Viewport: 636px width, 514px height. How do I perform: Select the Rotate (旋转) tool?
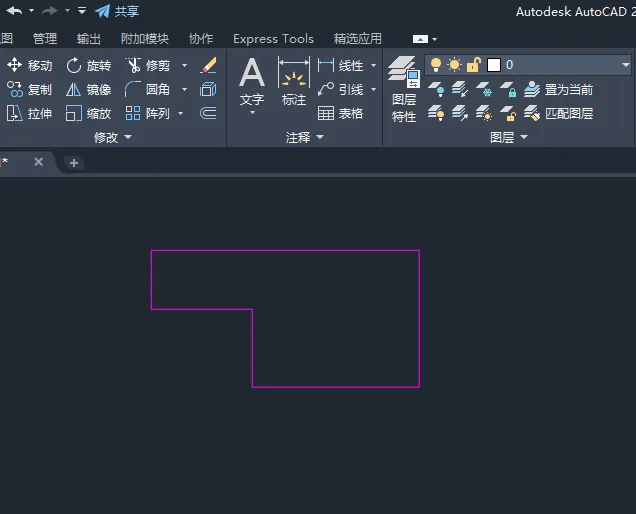(88, 65)
